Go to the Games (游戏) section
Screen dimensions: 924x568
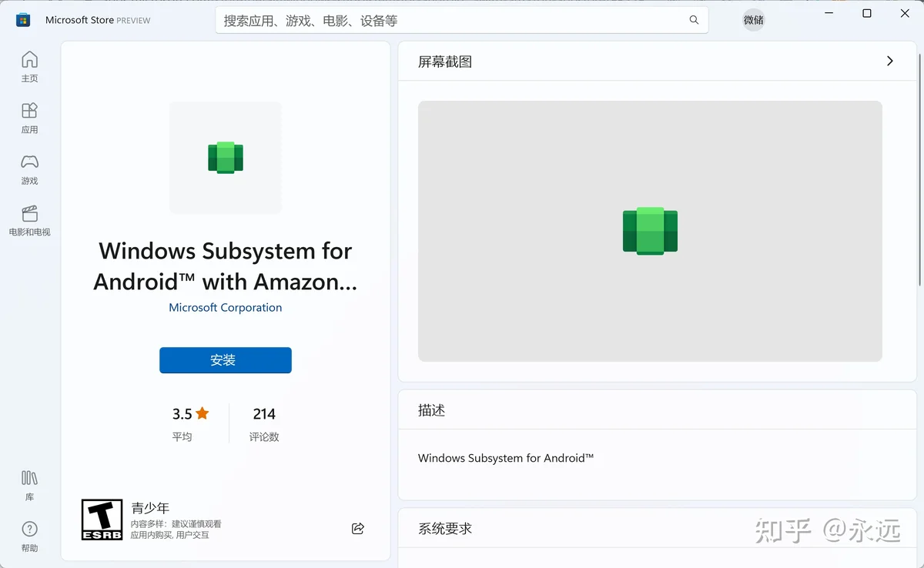pos(29,169)
